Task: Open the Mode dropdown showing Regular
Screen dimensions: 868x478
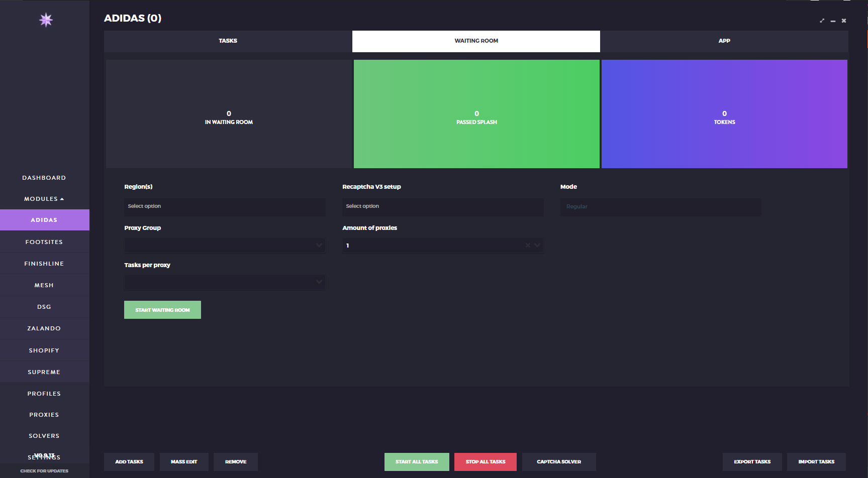Action: tap(660, 206)
